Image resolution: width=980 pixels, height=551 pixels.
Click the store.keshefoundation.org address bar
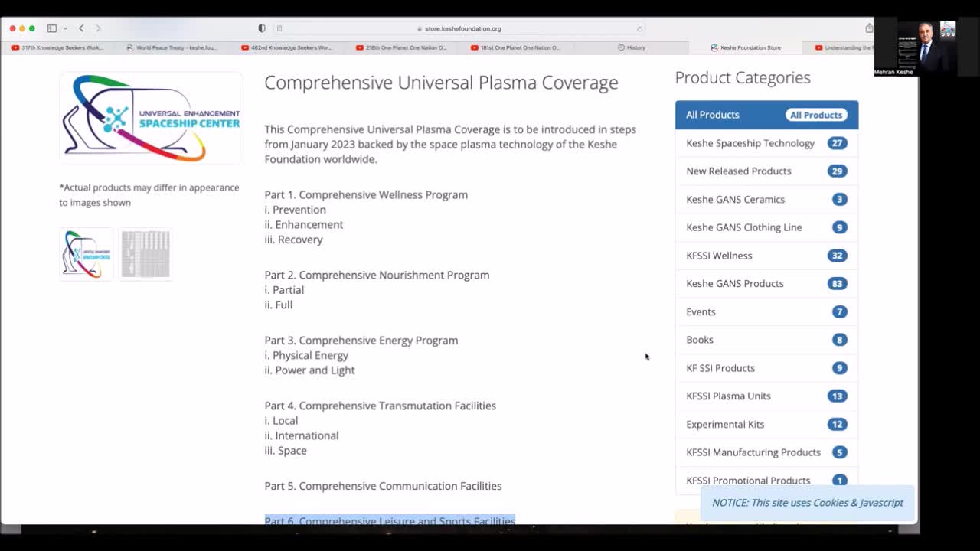point(462,28)
